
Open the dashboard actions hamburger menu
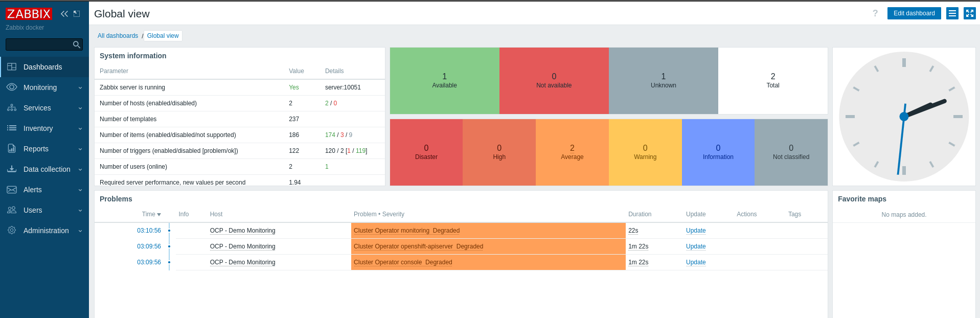point(952,13)
